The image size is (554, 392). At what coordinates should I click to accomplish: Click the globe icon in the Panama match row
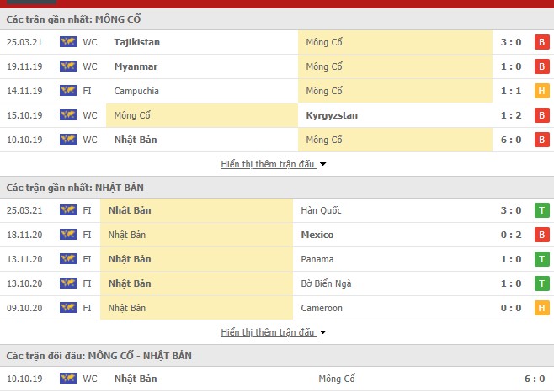(x=68, y=259)
